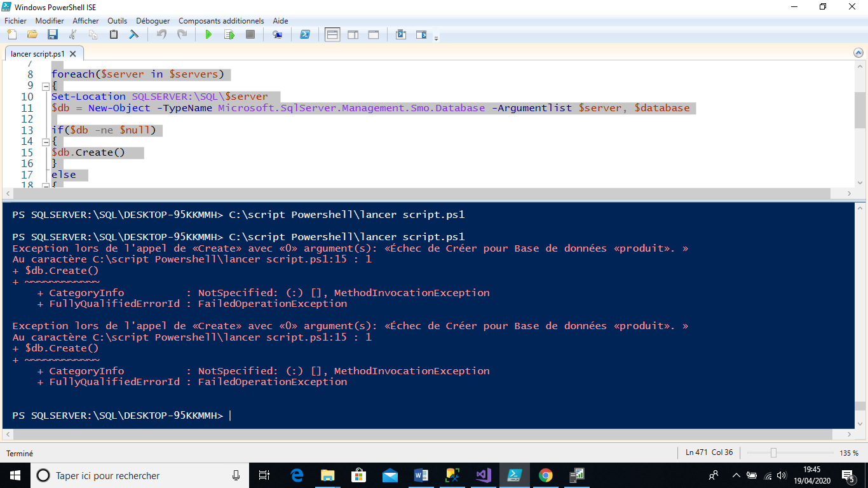Screen dimensions: 868x488
Task: Collapse the if block at line 14
Action: [x=45, y=142]
